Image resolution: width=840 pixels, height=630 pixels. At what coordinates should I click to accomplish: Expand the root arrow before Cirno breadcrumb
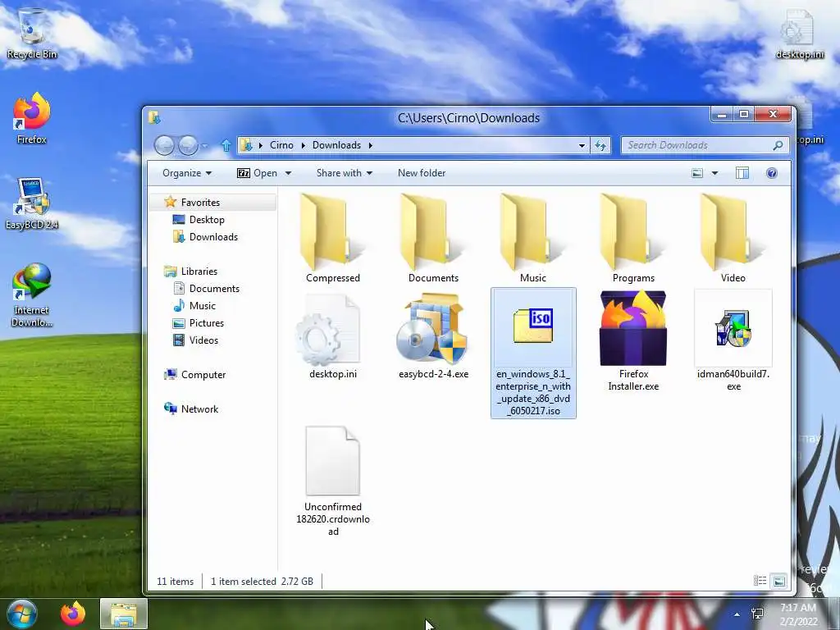[x=260, y=145]
